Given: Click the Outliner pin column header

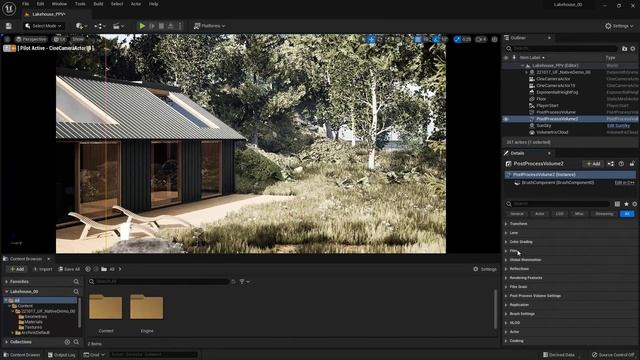Looking at the screenshot, I should click(513, 58).
